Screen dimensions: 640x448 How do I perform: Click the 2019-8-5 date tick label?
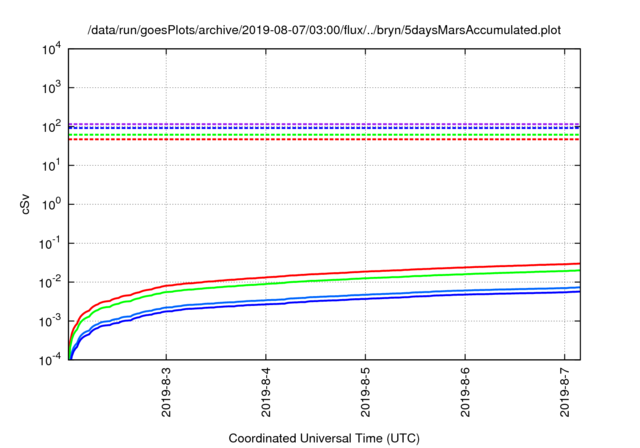pos(365,392)
